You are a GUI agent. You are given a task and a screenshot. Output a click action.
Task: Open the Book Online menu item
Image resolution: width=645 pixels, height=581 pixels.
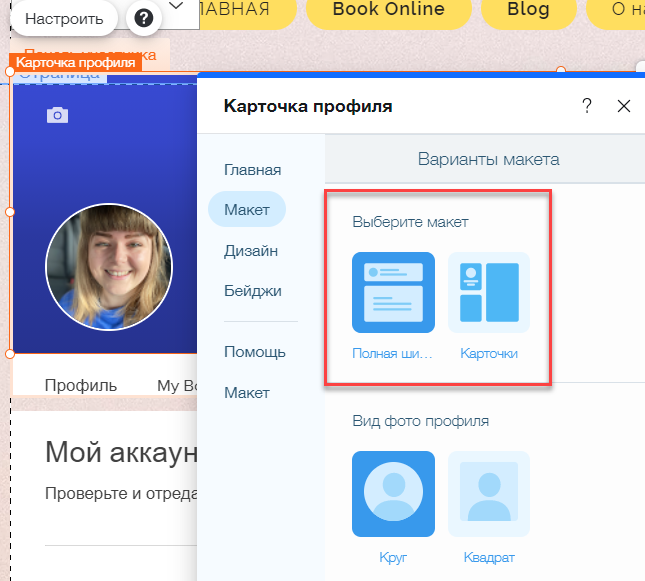(x=388, y=9)
